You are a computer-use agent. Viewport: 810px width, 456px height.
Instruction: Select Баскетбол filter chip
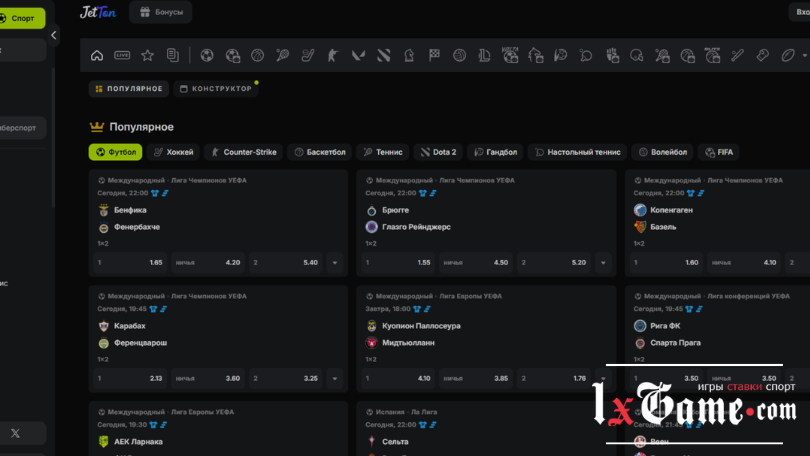(320, 152)
